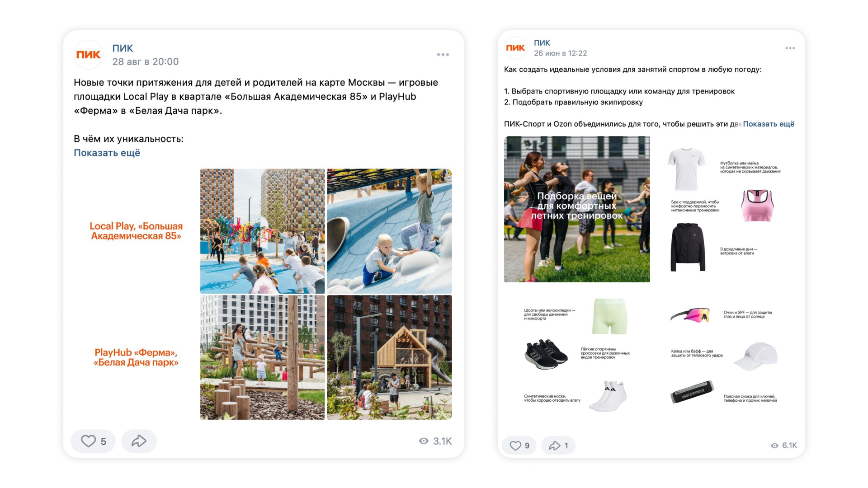
Task: Like the 28 авг playground post
Action: [93, 441]
